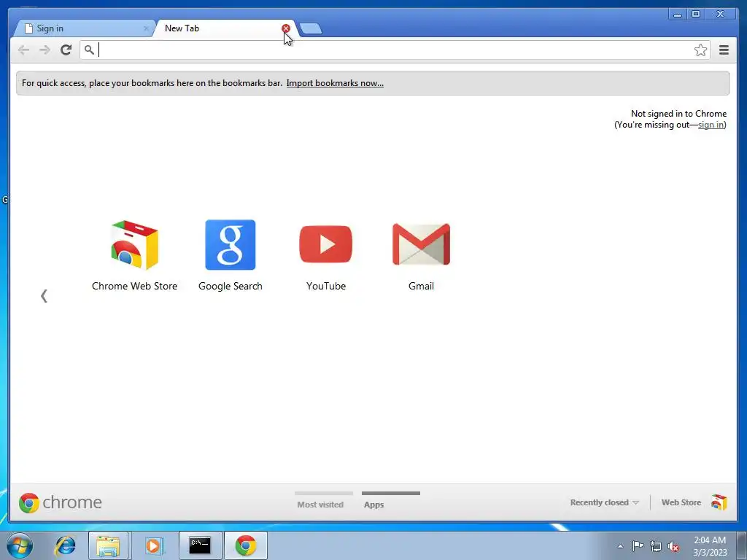
Task: Go back with the back arrow
Action: pos(23,50)
